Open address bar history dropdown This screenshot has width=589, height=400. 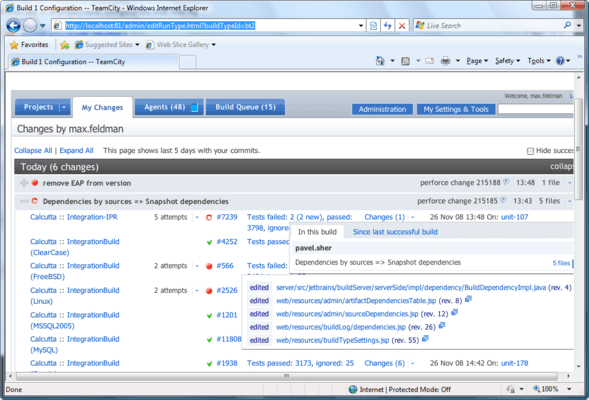(x=361, y=26)
